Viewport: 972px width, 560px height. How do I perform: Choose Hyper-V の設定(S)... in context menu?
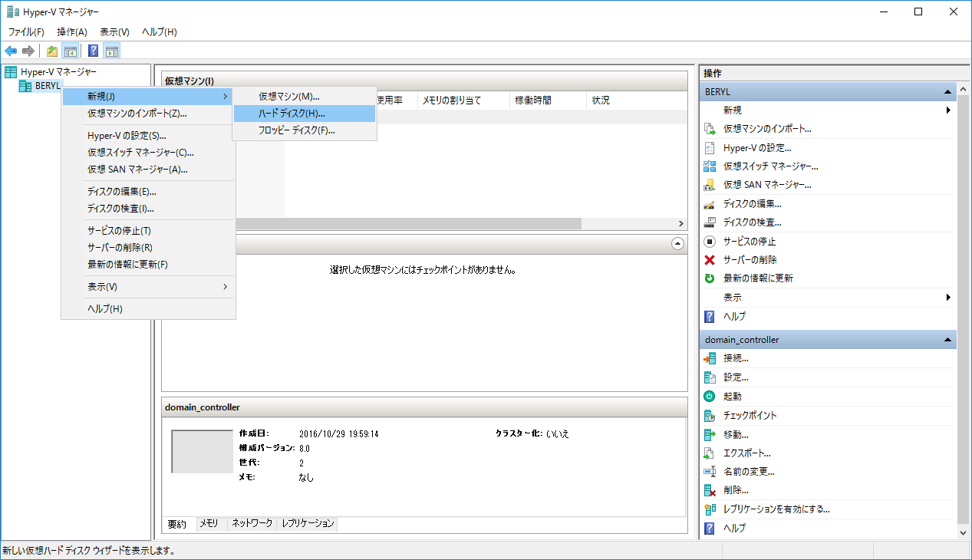pos(148,136)
